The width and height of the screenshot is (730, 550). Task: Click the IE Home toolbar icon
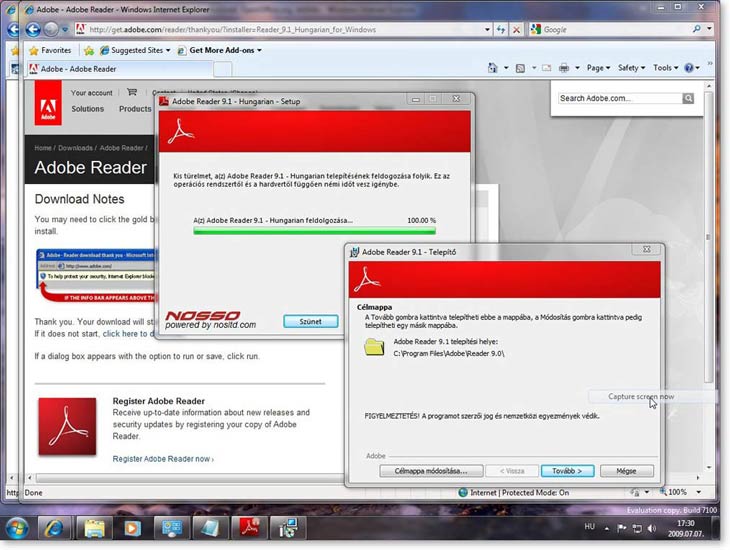tap(494, 68)
